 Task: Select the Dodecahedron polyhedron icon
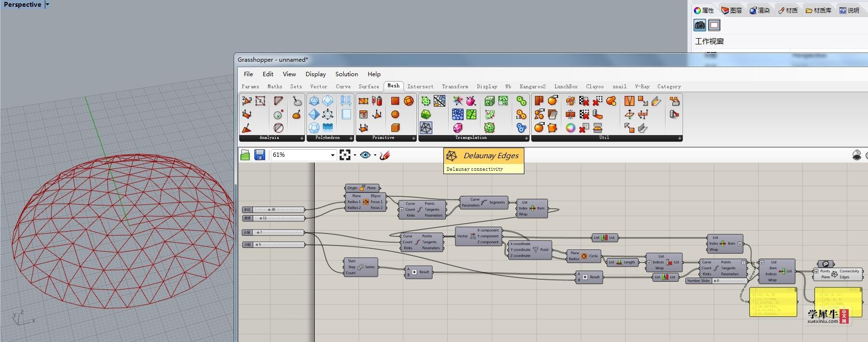click(x=314, y=128)
